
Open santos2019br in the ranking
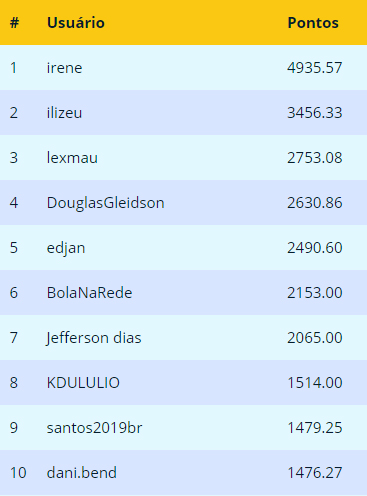click(x=94, y=428)
